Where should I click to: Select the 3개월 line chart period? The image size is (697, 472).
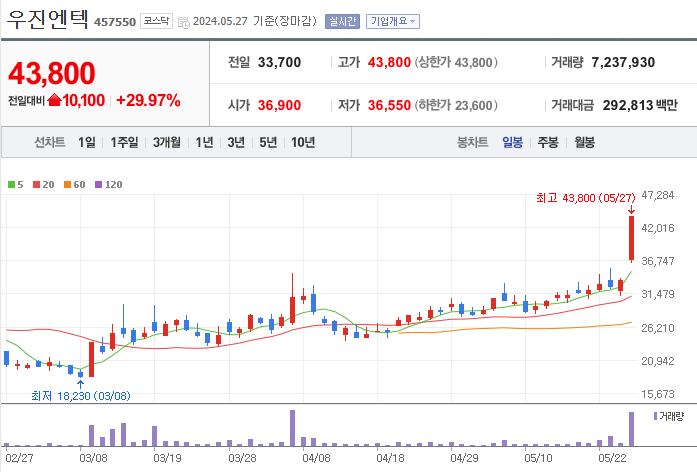click(x=167, y=142)
